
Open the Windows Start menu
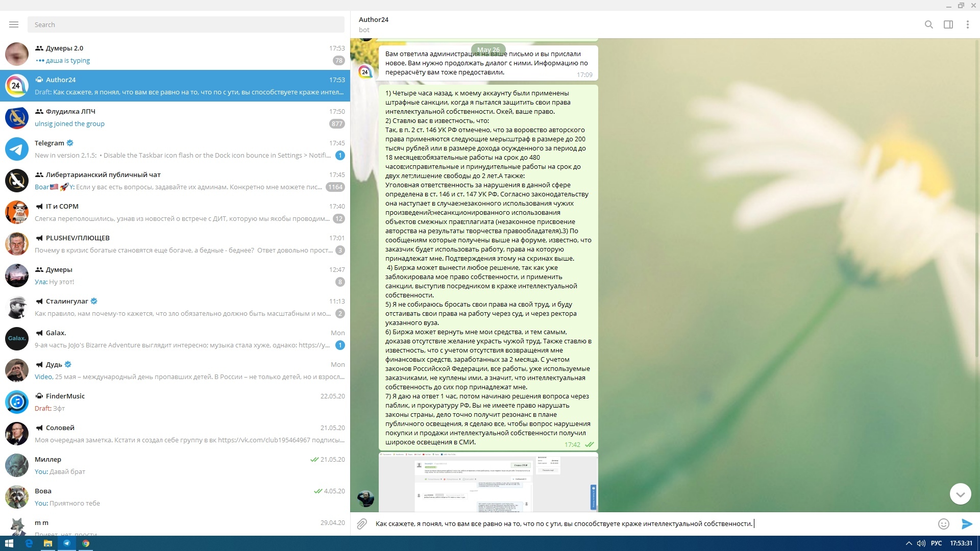pos(9,543)
